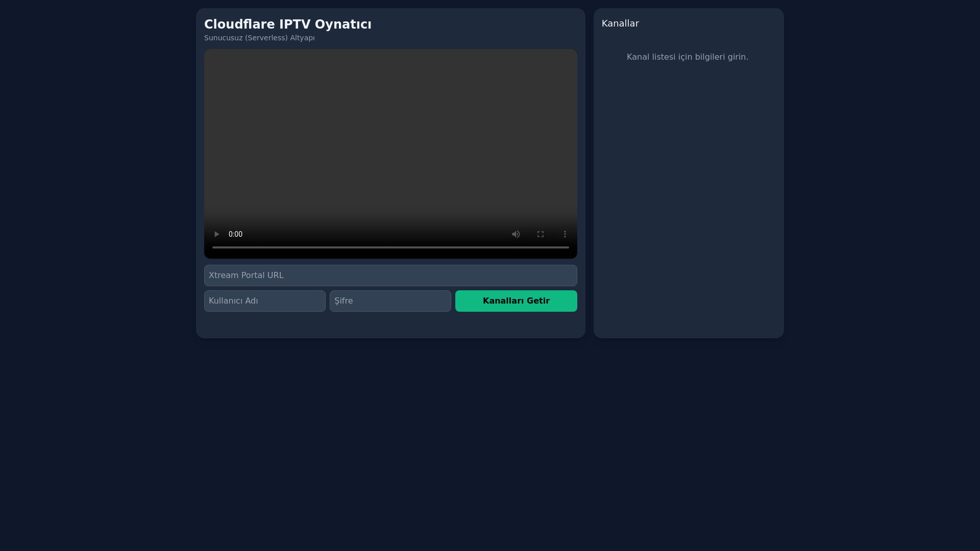The height and width of the screenshot is (551, 980).
Task: Mute the video player volume
Action: click(516, 234)
